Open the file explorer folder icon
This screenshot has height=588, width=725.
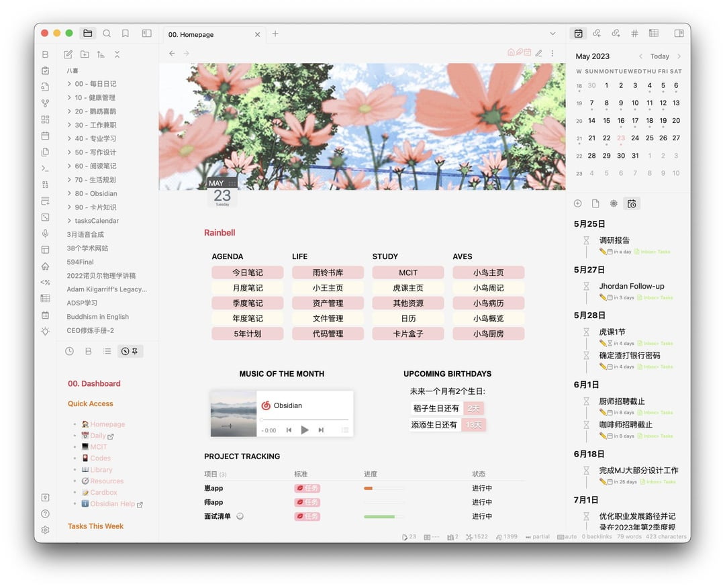point(87,34)
